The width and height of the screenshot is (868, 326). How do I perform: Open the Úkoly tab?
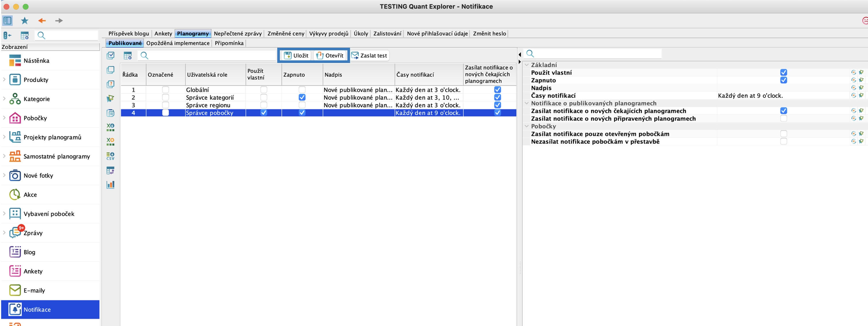pyautogui.click(x=361, y=33)
